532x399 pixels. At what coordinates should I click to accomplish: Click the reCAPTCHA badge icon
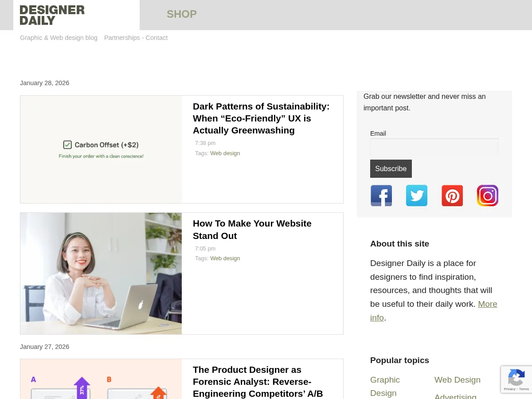[516, 379]
